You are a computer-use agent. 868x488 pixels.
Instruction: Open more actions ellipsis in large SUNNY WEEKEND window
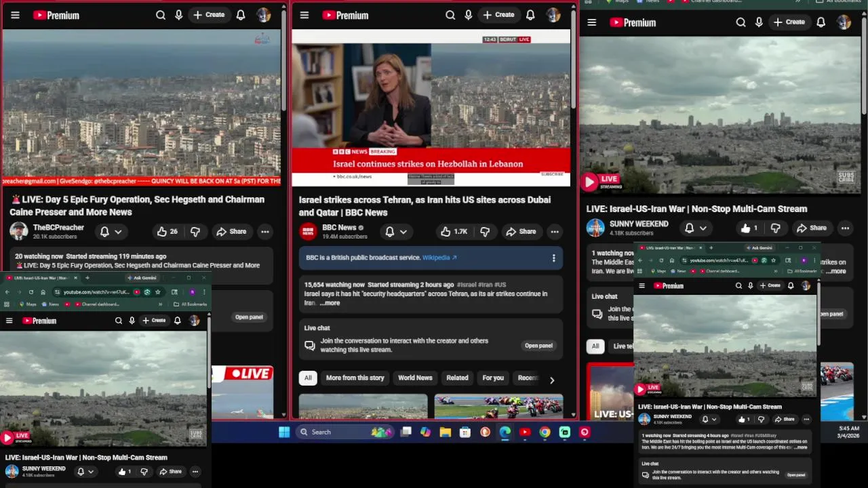coord(845,228)
